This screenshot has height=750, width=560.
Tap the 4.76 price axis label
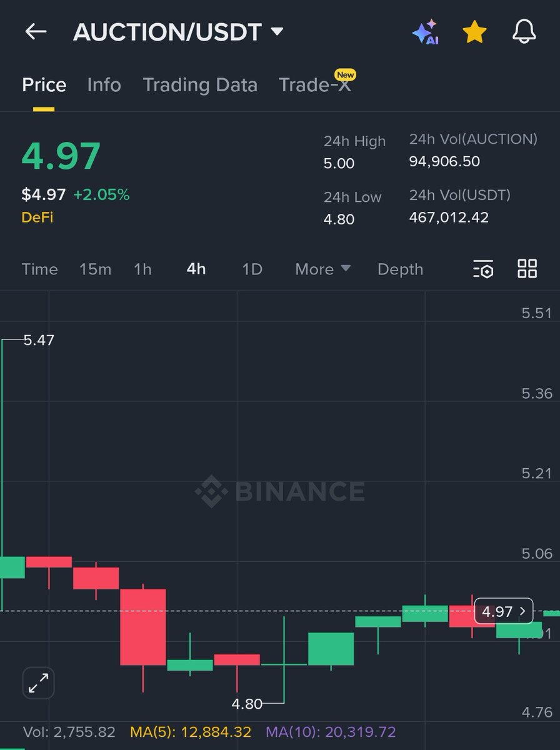[537, 712]
